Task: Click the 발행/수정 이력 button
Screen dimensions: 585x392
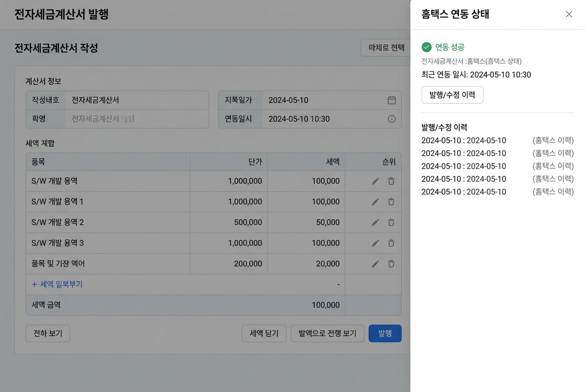Action: tap(452, 95)
